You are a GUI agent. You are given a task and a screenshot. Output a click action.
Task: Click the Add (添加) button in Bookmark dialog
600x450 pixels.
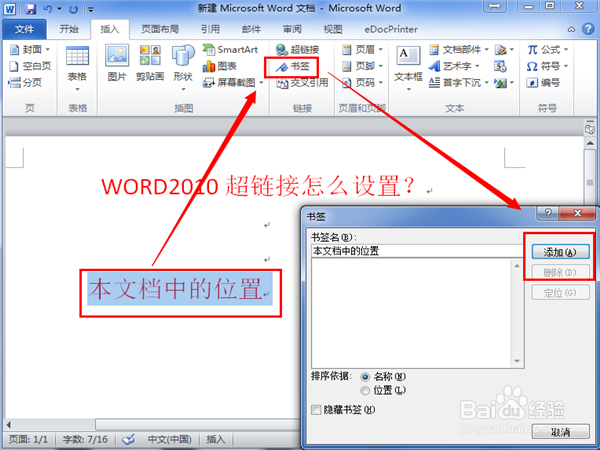click(561, 252)
